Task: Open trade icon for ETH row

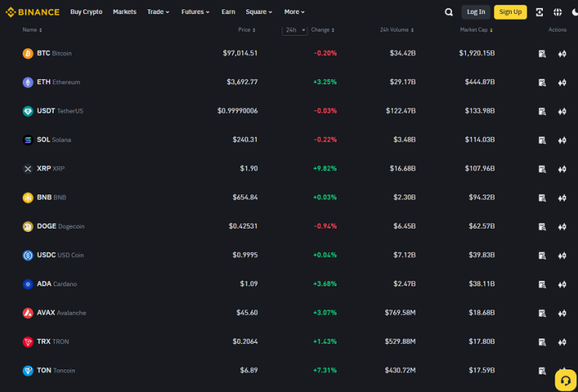Action: click(x=562, y=82)
